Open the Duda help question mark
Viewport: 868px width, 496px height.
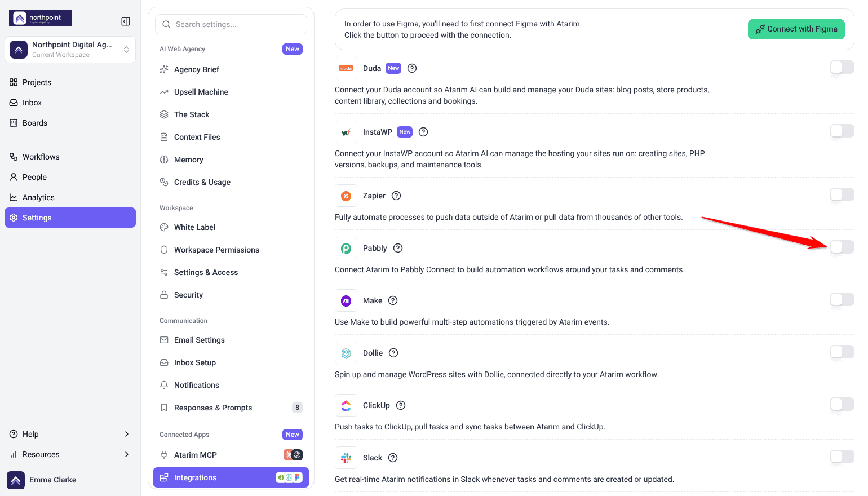click(x=412, y=68)
